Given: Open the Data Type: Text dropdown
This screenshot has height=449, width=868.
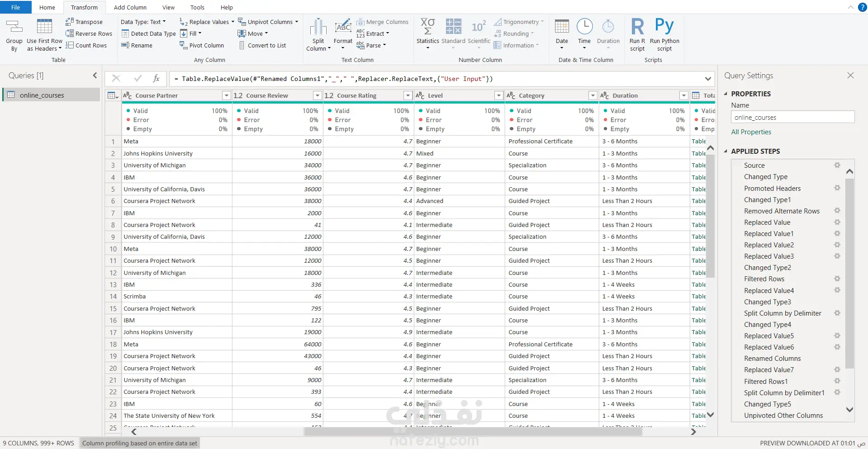Looking at the screenshot, I should pyautogui.click(x=143, y=22).
